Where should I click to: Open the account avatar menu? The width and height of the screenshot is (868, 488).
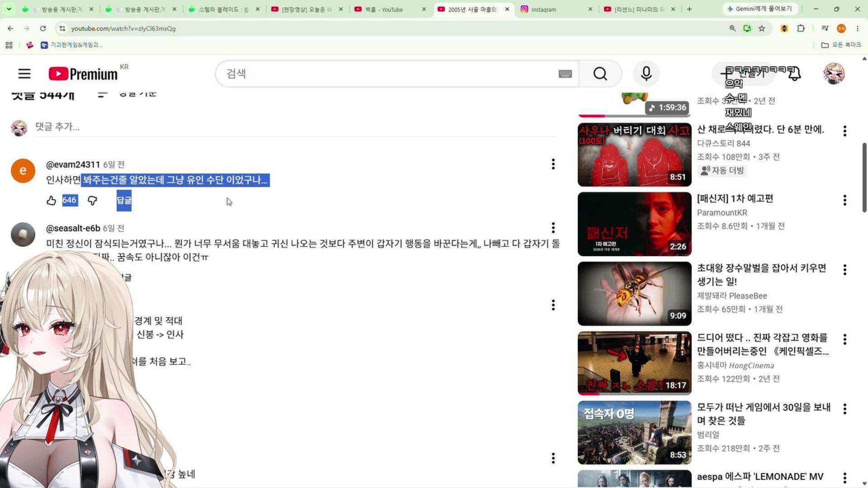coord(834,74)
